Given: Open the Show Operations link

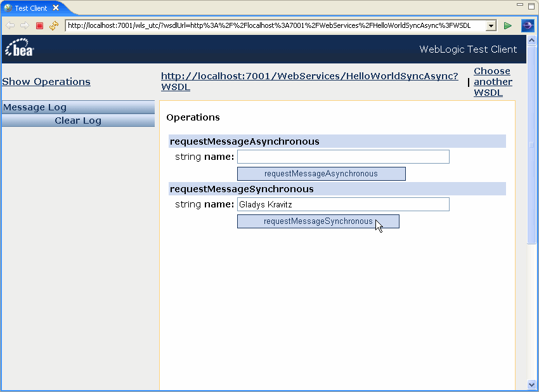Looking at the screenshot, I should (x=46, y=82).
